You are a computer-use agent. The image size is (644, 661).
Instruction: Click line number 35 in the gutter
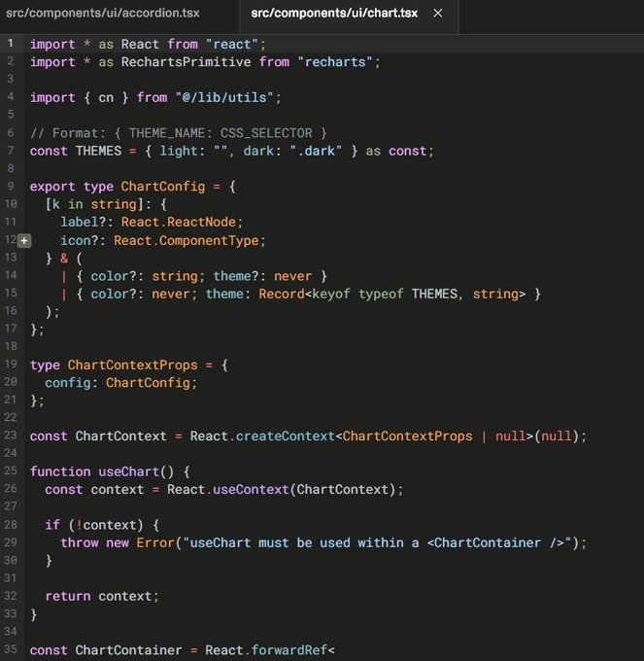pos(10,649)
